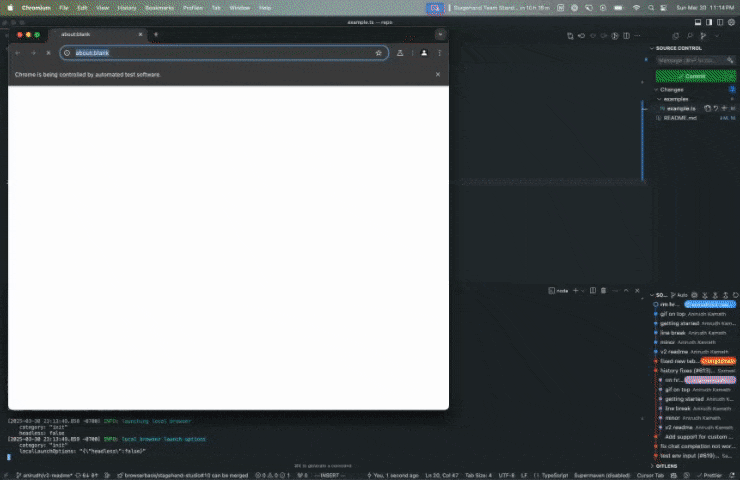Click the profile avatar icon in Chromium
The height and width of the screenshot is (480, 740).
coord(424,53)
